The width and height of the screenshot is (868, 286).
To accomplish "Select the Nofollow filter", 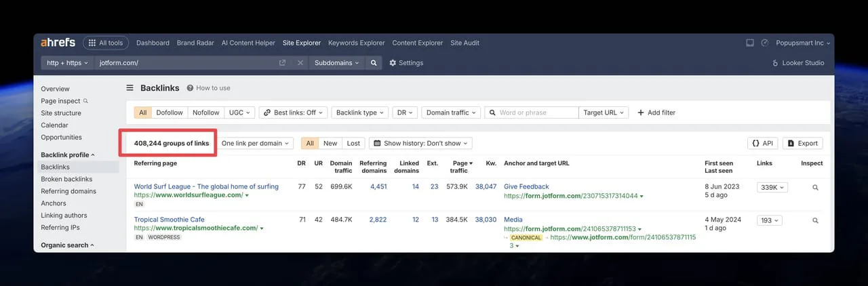I will (x=206, y=113).
